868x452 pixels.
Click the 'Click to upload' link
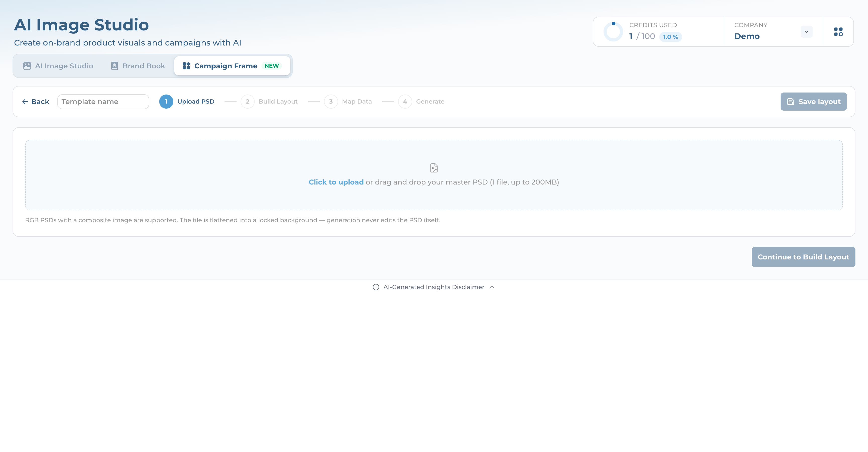coord(336,182)
